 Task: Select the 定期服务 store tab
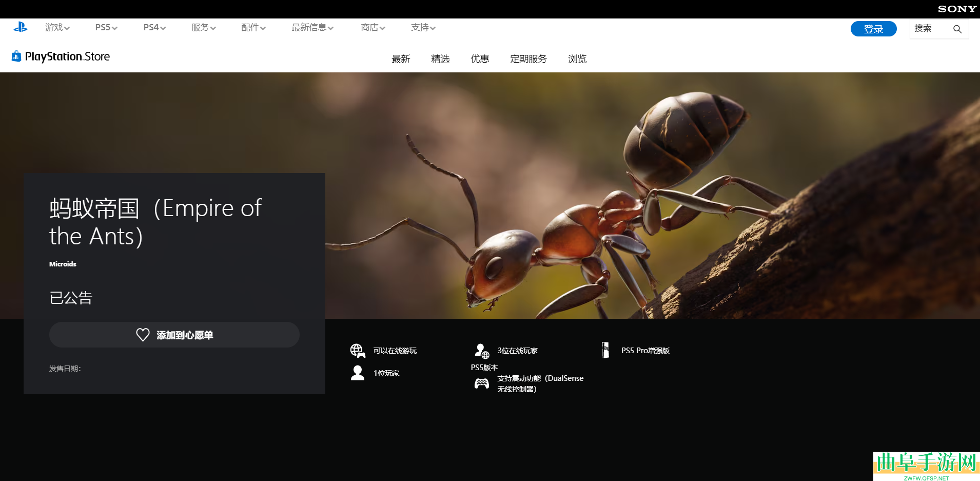[528, 59]
